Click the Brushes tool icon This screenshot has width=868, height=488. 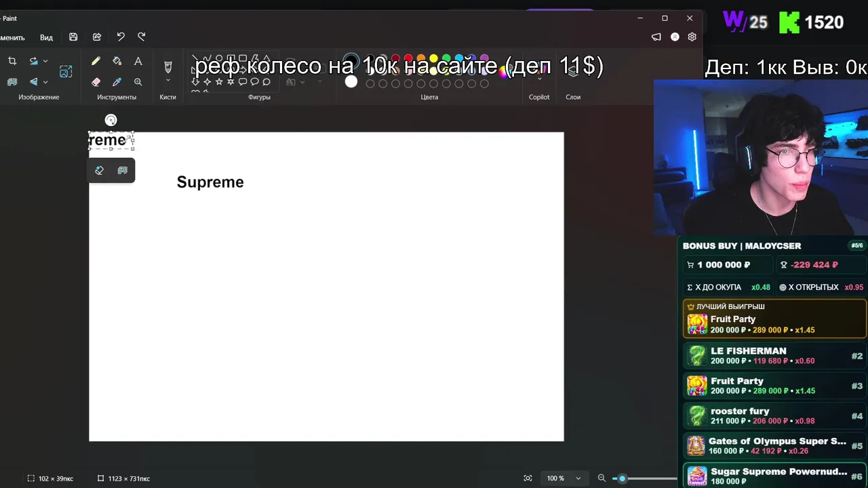tap(168, 66)
